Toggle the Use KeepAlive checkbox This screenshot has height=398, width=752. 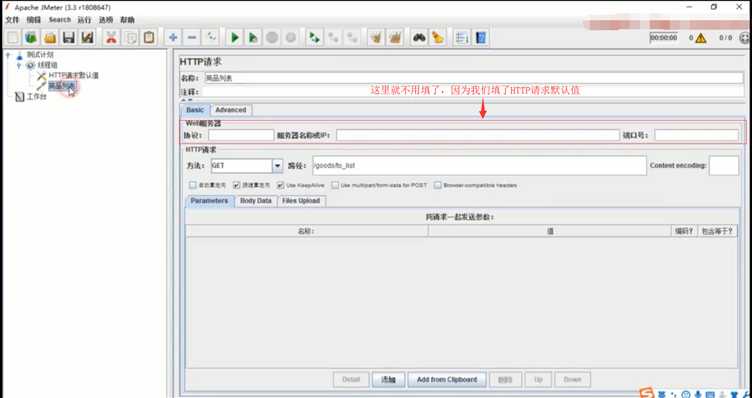pos(281,185)
